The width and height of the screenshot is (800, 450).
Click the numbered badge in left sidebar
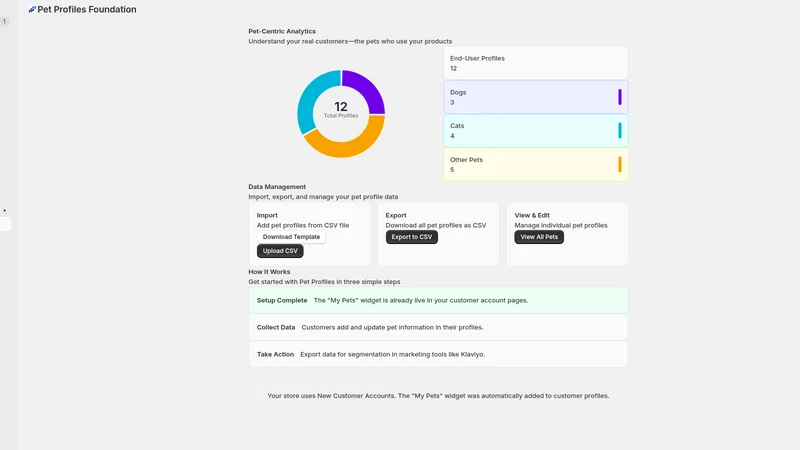(x=5, y=21)
